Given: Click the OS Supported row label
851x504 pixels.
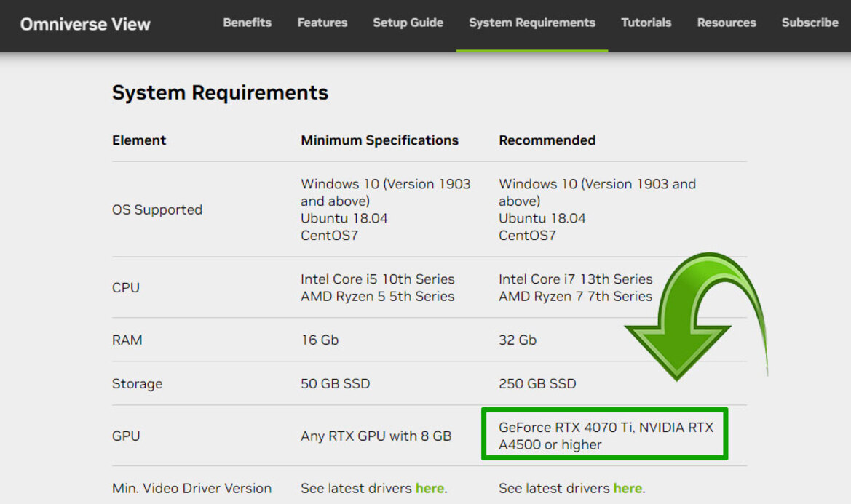Looking at the screenshot, I should [157, 209].
